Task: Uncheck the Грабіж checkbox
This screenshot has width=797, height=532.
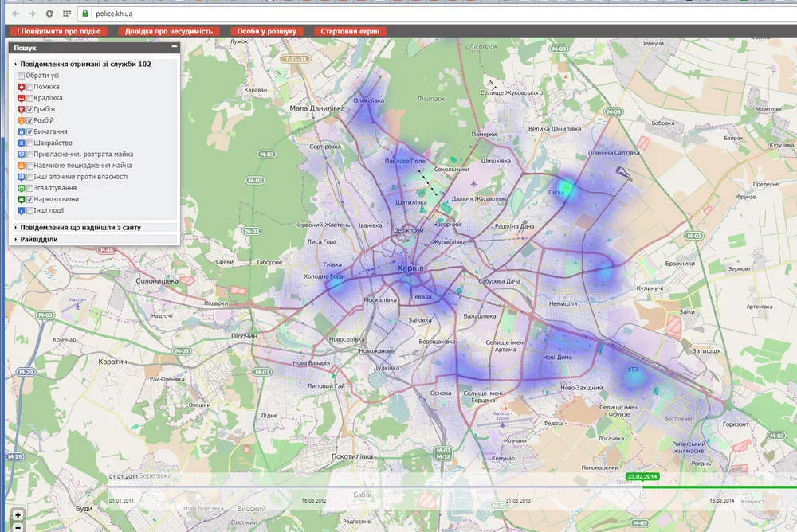Action: coord(30,109)
